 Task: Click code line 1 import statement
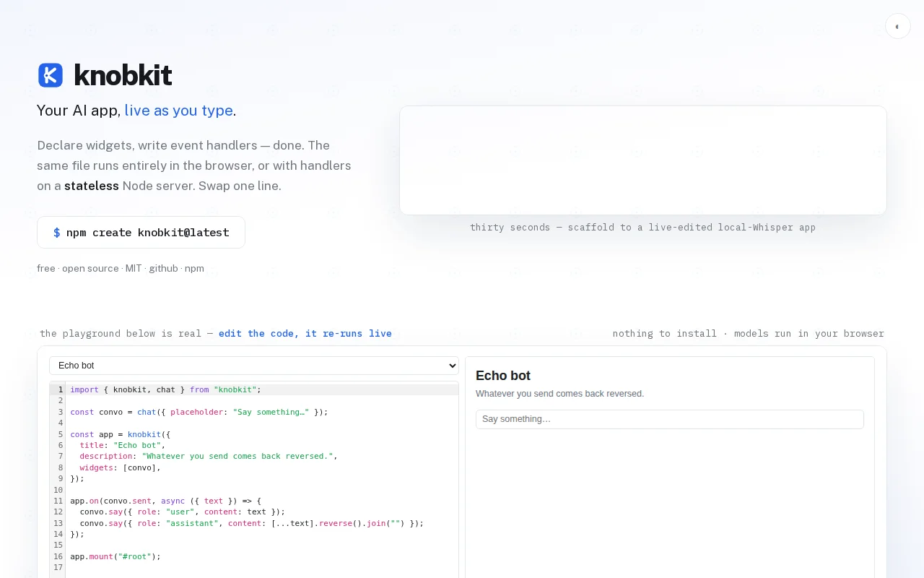click(x=165, y=389)
